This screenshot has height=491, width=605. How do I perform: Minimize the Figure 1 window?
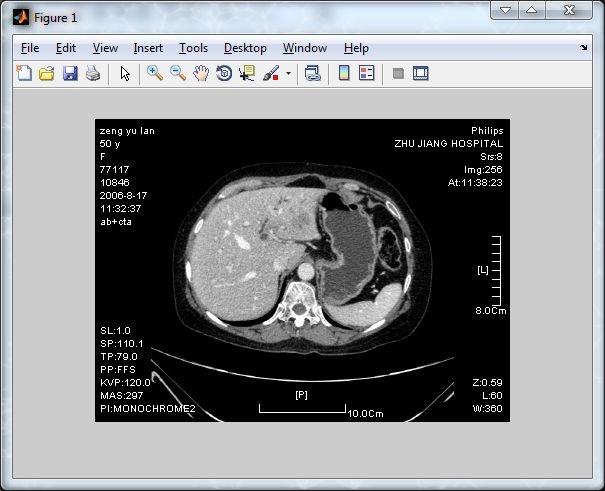click(x=505, y=10)
